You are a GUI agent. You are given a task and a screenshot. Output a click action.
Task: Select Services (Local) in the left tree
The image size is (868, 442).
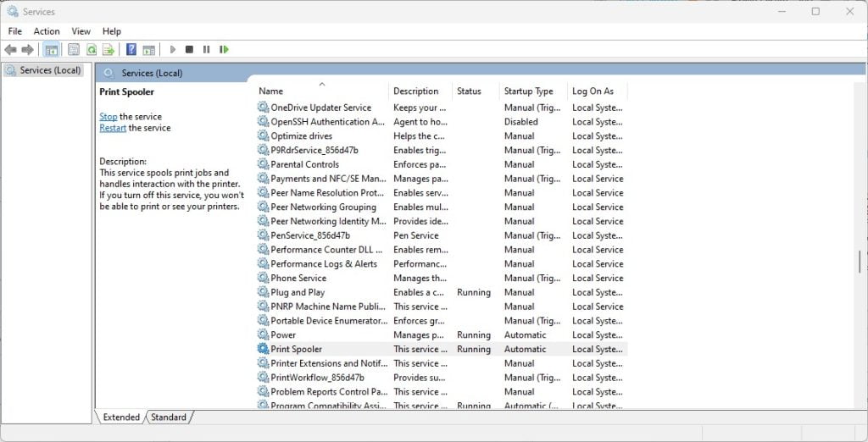[50, 70]
